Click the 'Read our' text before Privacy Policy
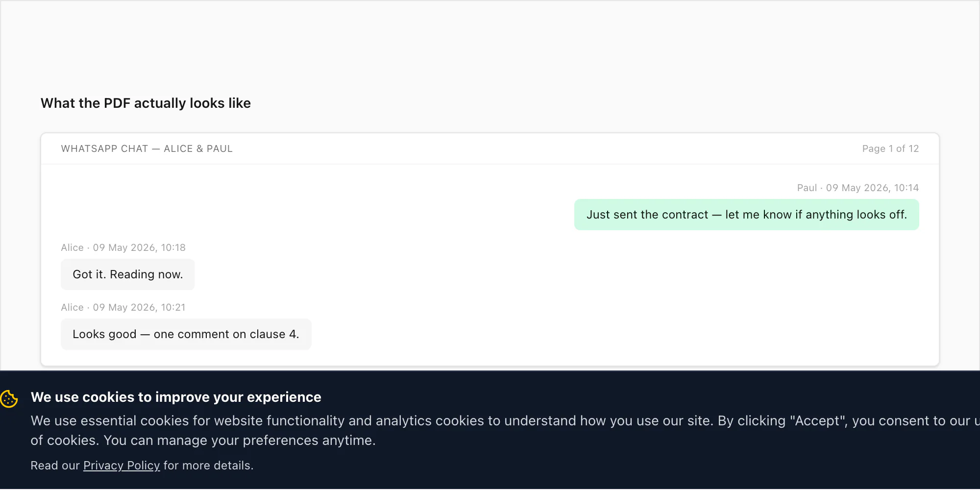Viewport: 980px width, 490px height. [x=55, y=465]
